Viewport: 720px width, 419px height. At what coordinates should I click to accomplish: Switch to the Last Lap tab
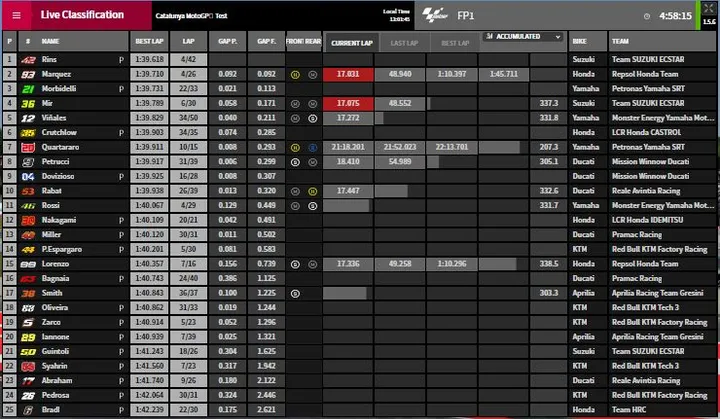(x=404, y=43)
